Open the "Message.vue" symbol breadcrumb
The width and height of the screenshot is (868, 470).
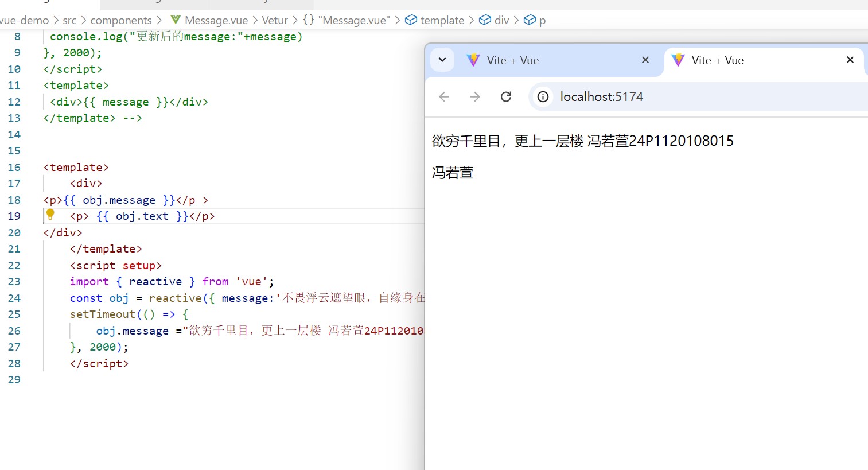pos(354,20)
